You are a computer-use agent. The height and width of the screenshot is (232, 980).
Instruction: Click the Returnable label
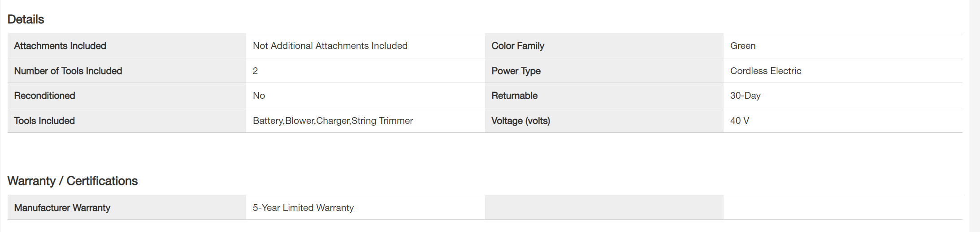pyautogui.click(x=515, y=96)
